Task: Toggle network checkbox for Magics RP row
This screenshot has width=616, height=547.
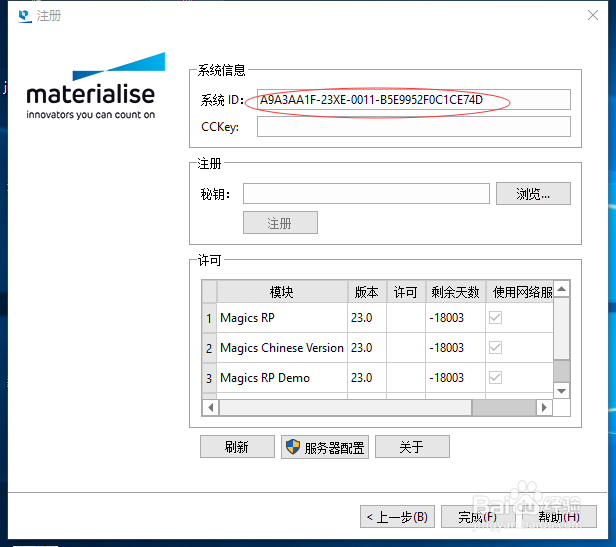Action: 495,318
